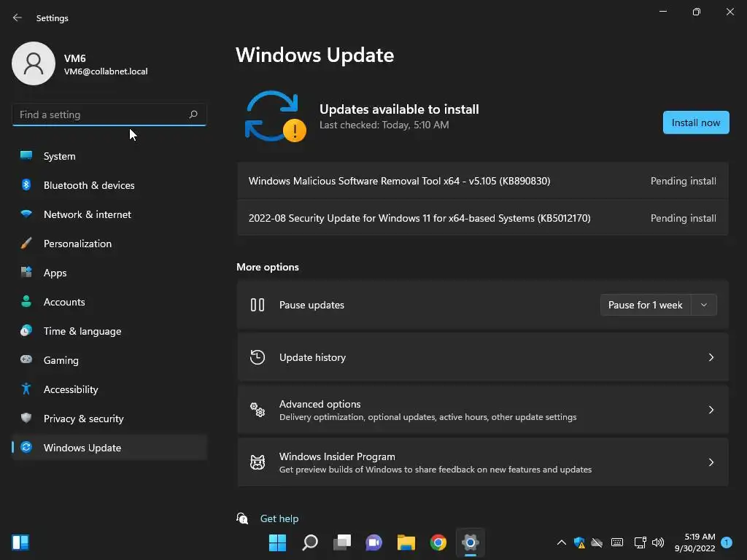Viewport: 747px width, 560px height.
Task: Click the Update history clock icon
Action: tap(258, 357)
